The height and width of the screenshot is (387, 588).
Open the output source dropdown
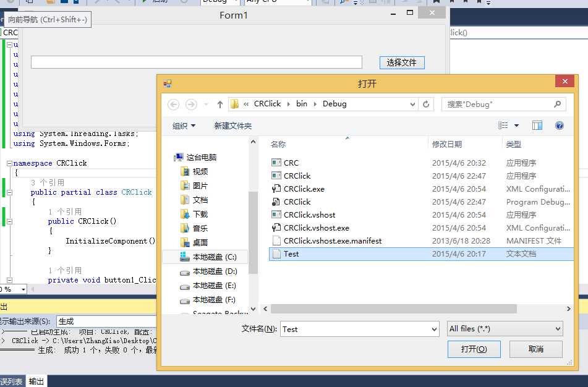[x=106, y=321]
